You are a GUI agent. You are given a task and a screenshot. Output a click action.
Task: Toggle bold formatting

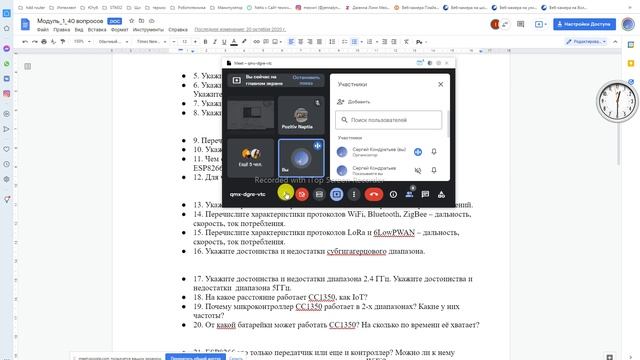point(205,42)
